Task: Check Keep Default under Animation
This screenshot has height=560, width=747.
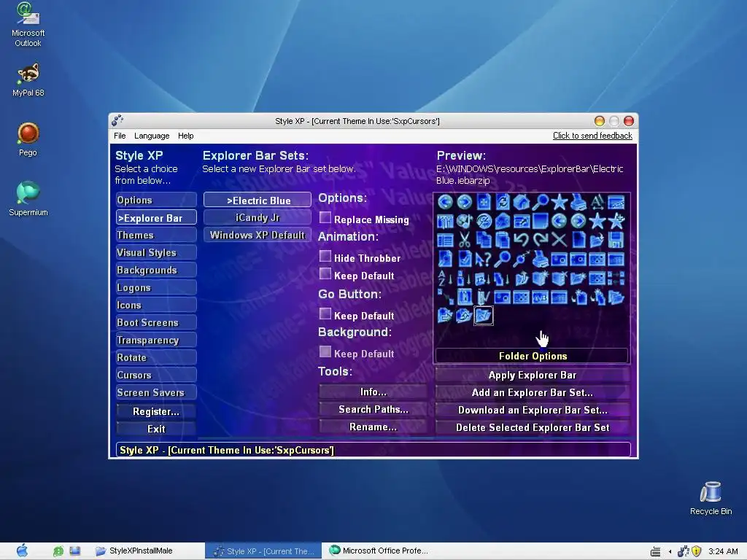Action: tap(325, 273)
